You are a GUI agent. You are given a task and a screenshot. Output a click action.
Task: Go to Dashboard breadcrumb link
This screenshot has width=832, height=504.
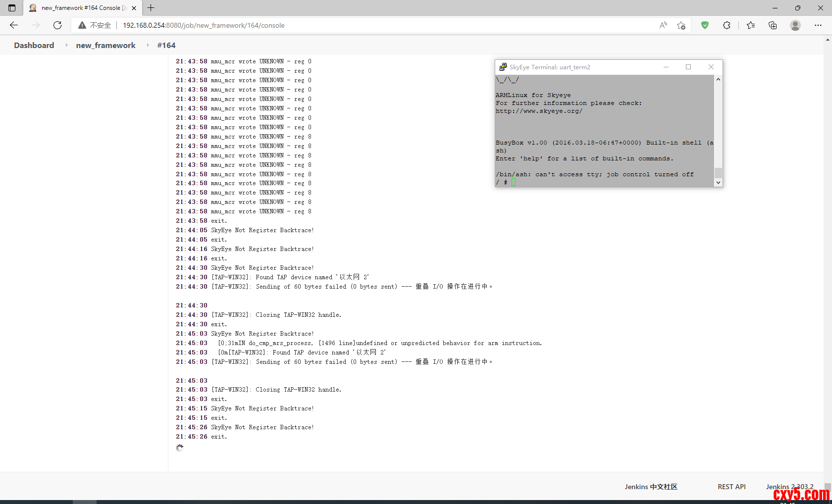[x=34, y=45]
